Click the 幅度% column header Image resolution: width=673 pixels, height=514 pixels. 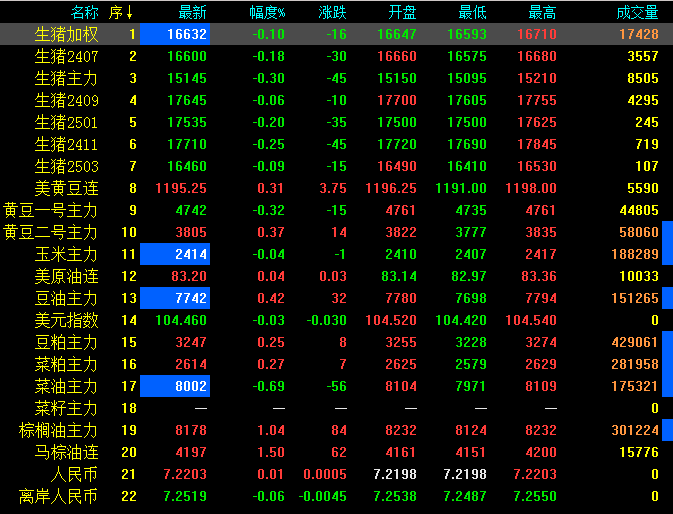coord(266,13)
